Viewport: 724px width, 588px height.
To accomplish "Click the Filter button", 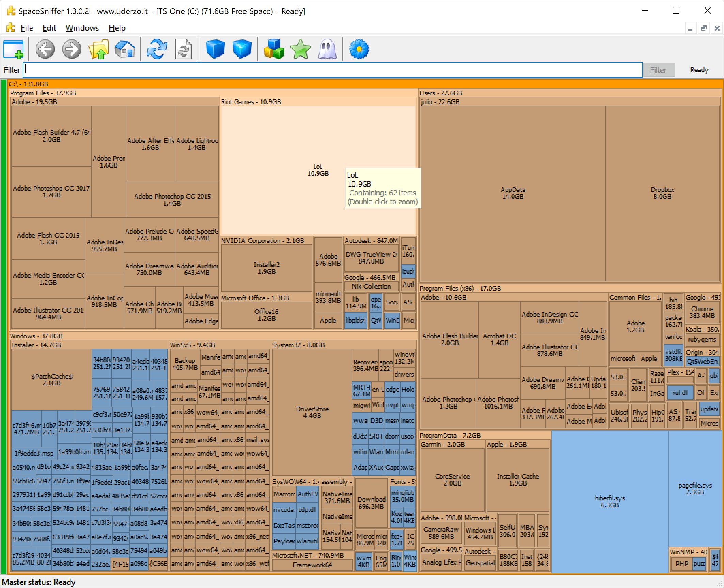I will [659, 70].
